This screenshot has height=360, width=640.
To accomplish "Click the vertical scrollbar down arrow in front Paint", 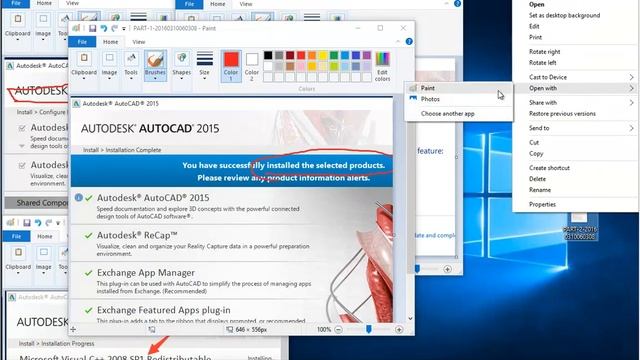I will coord(410,318).
